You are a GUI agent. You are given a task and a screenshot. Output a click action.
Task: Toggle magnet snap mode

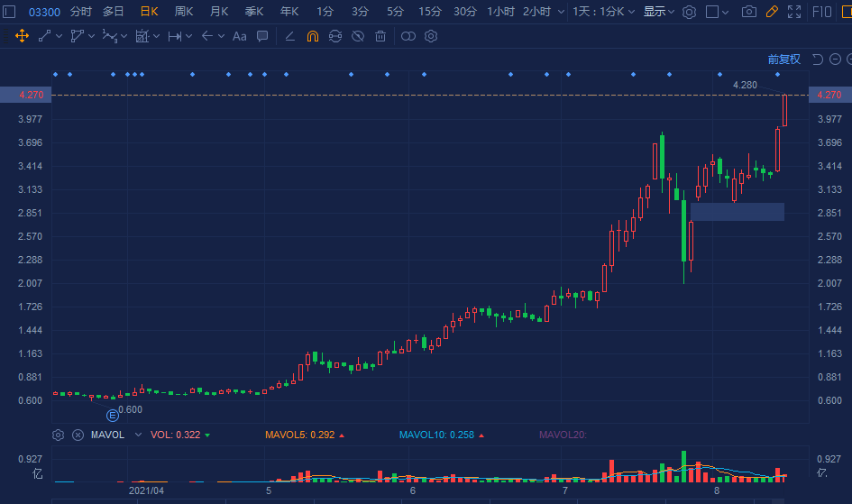313,36
